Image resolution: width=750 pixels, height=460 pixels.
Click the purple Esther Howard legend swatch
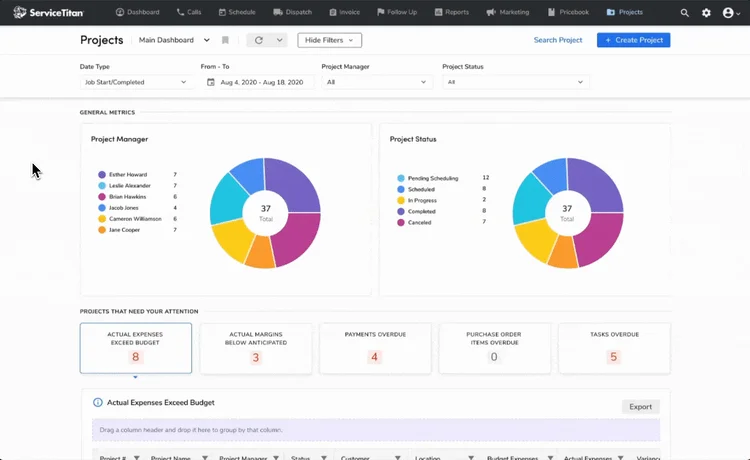pyautogui.click(x=102, y=175)
